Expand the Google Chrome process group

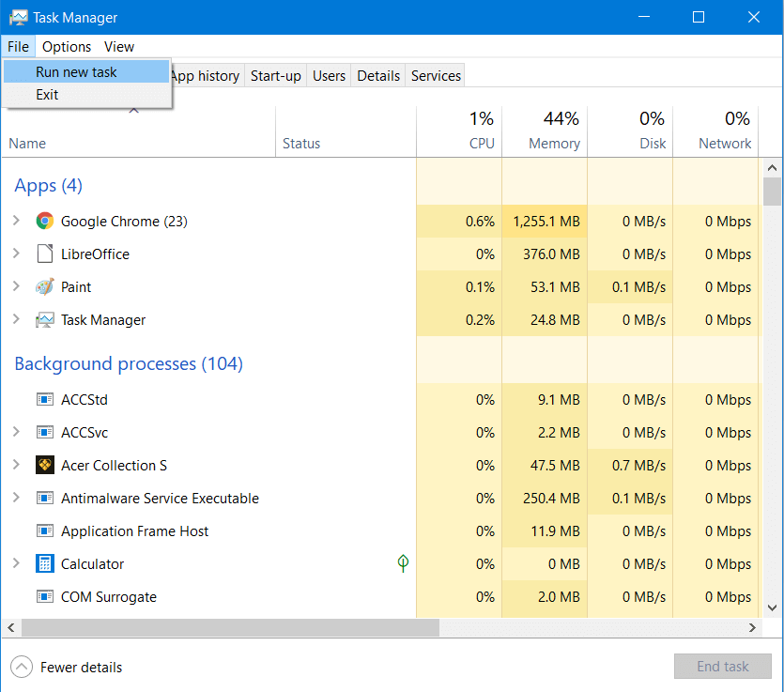point(16,222)
